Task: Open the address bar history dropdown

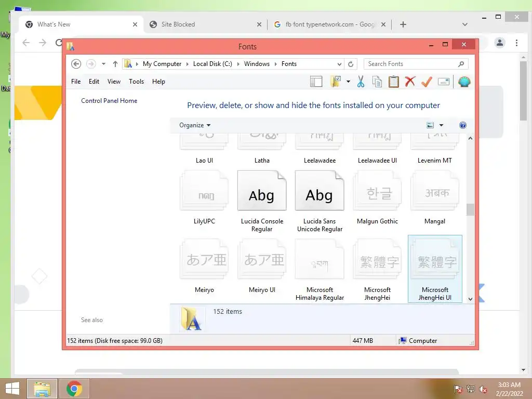Action: point(339,64)
